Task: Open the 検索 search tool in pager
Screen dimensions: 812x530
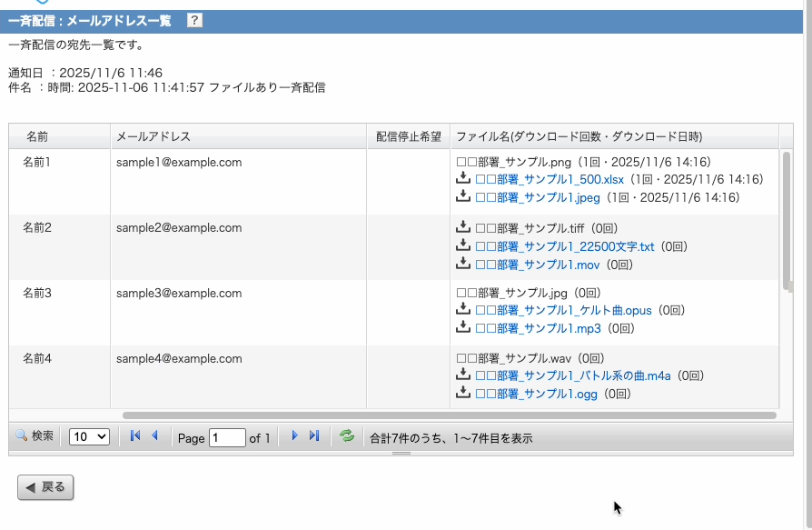Action: [35, 436]
